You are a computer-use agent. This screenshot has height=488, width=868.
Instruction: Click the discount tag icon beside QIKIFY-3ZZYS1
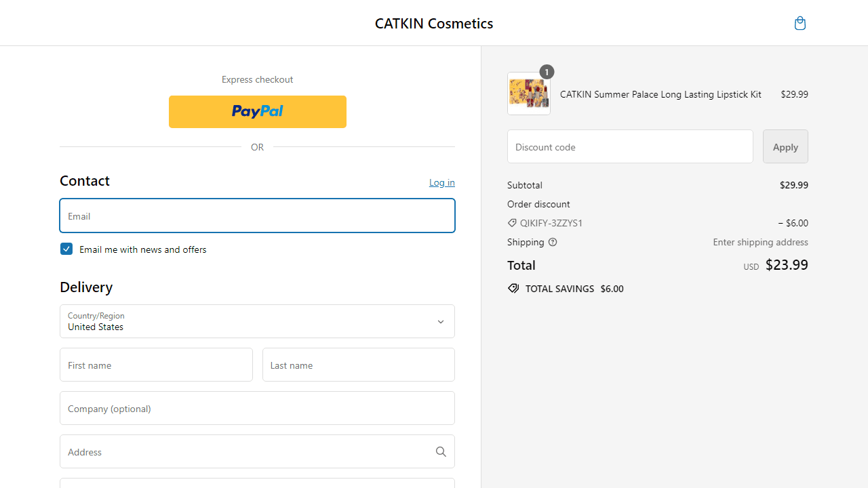click(512, 223)
